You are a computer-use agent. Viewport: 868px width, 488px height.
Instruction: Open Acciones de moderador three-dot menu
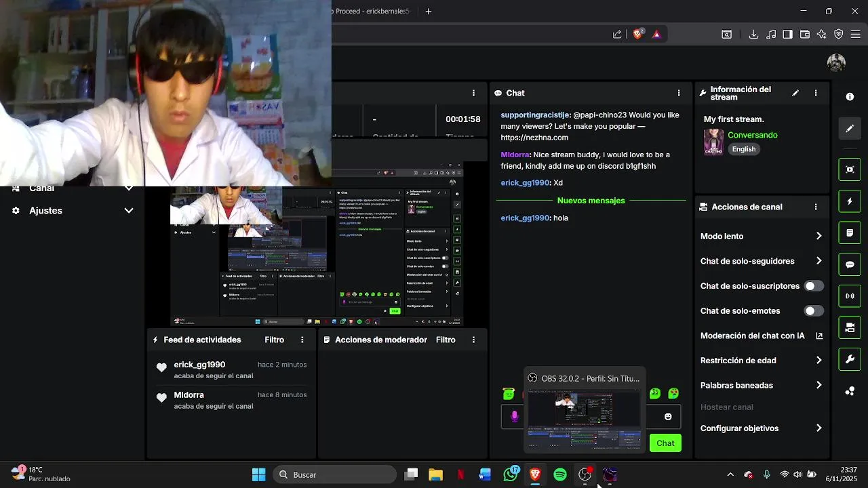473,340
